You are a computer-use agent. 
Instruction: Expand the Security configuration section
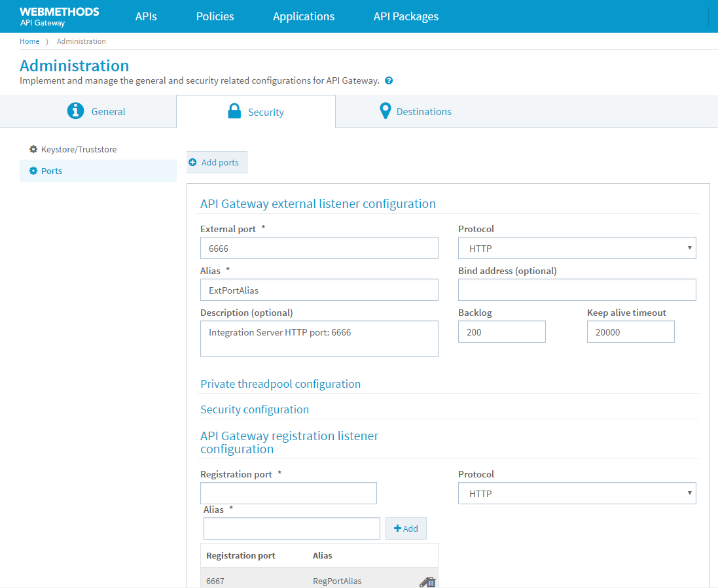[255, 409]
